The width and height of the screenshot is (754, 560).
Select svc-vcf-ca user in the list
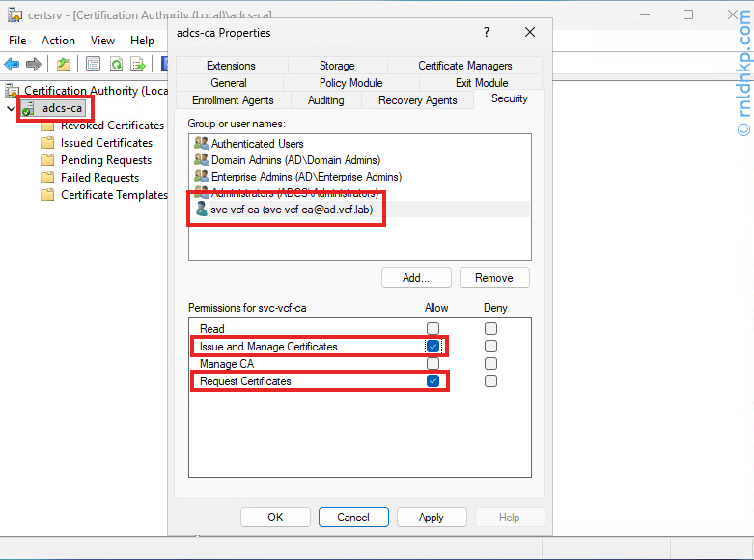click(x=291, y=210)
